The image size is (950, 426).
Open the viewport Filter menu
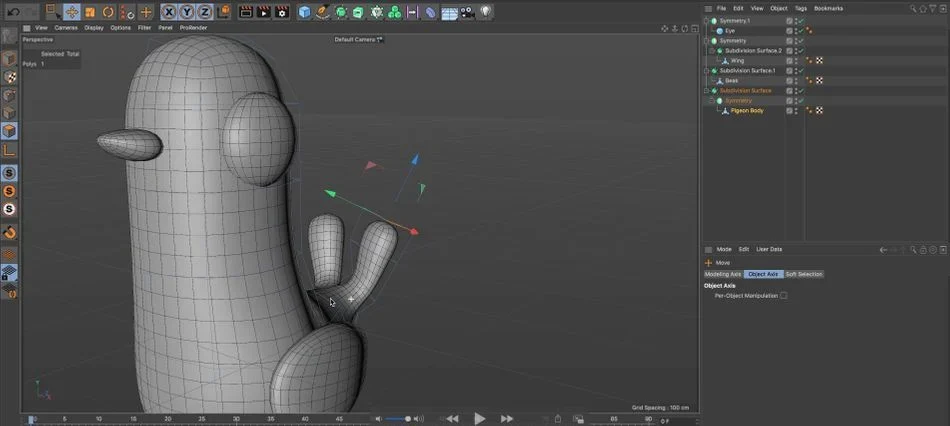click(144, 28)
